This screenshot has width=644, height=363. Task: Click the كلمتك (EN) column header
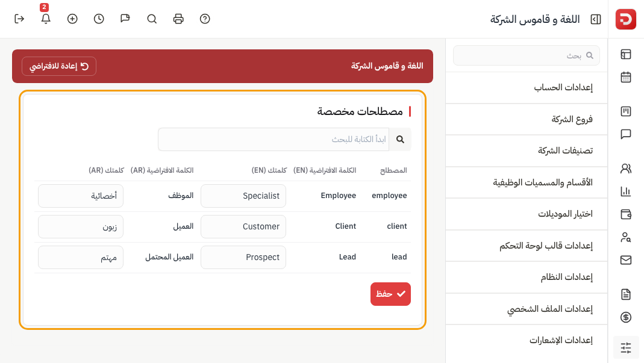tap(269, 170)
